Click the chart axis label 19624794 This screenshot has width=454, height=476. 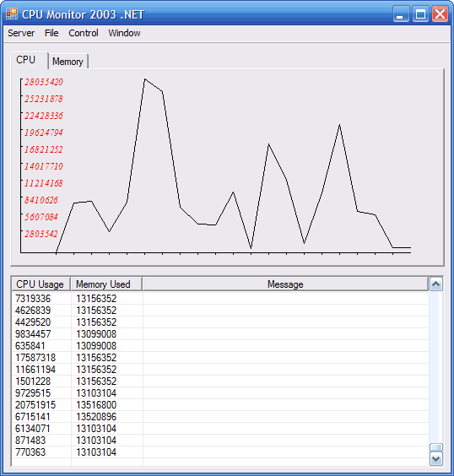44,133
